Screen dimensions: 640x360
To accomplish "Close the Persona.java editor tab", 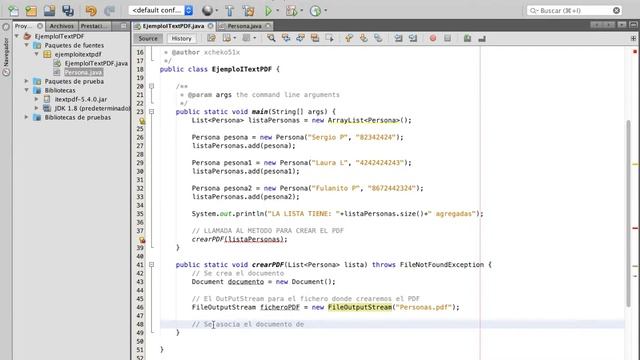I will (268, 26).
